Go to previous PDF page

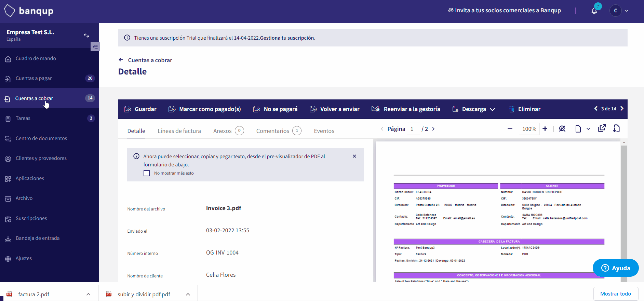tap(382, 129)
